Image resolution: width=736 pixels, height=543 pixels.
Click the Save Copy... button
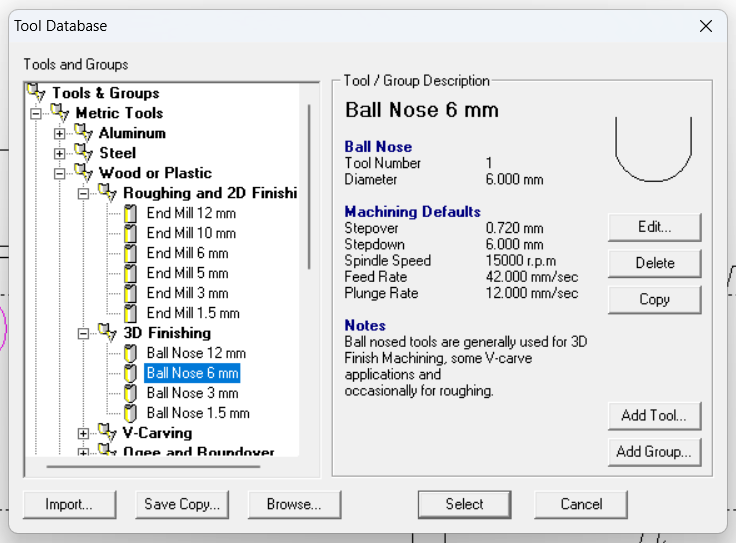182,505
